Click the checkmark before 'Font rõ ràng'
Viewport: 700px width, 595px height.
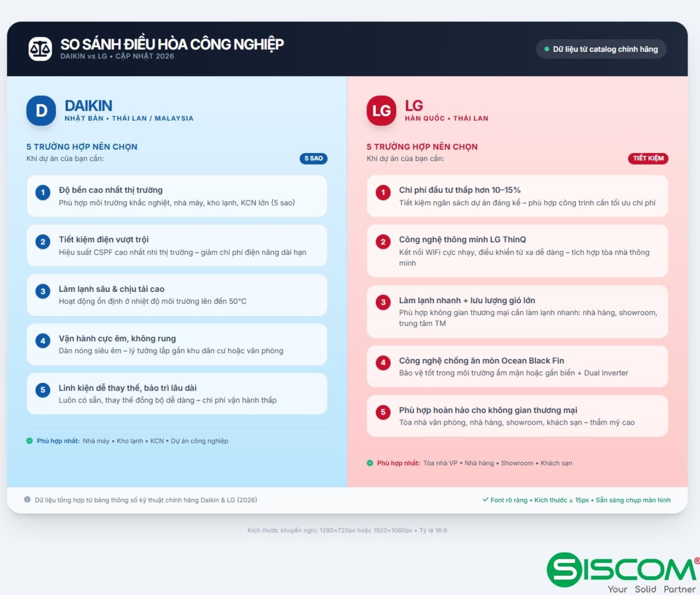485,500
